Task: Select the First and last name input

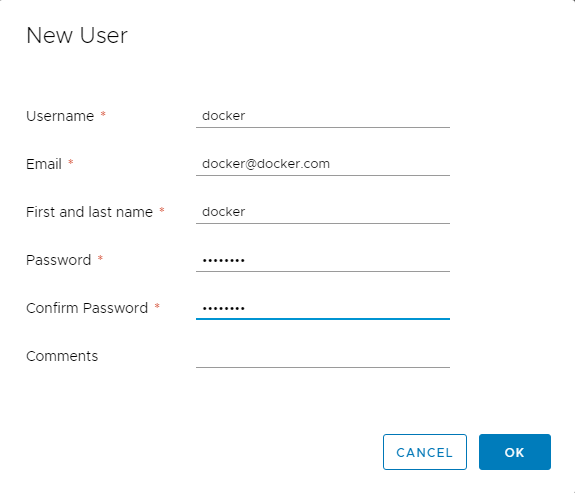Action: tap(323, 212)
